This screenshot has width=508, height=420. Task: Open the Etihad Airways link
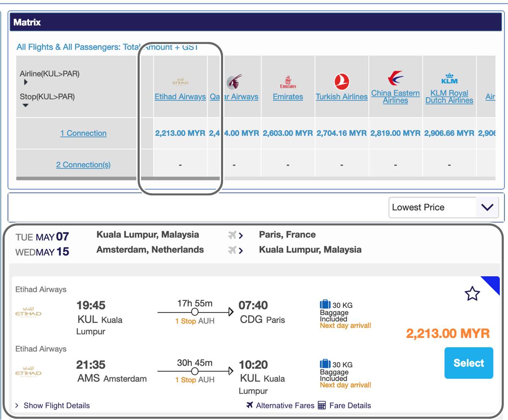click(180, 96)
